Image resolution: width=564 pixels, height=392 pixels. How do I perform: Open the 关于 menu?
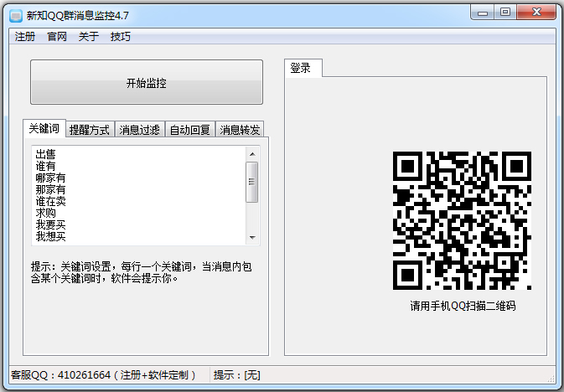point(89,36)
